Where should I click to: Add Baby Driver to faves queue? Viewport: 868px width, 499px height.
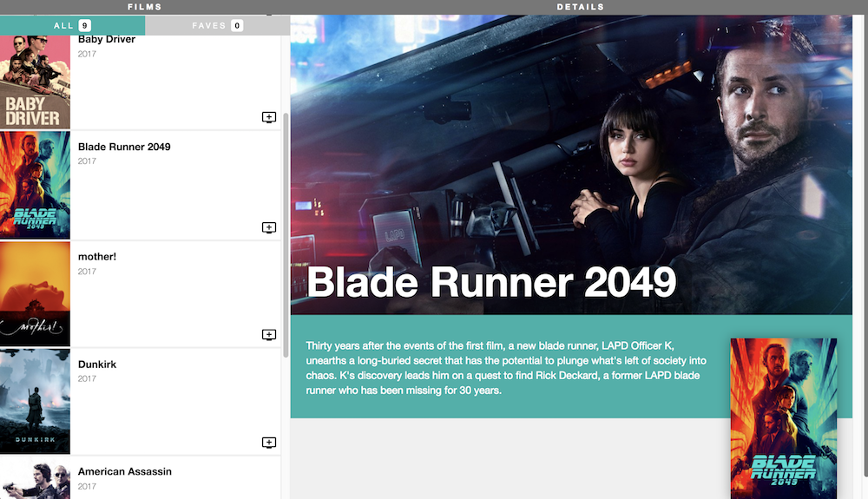click(x=269, y=117)
